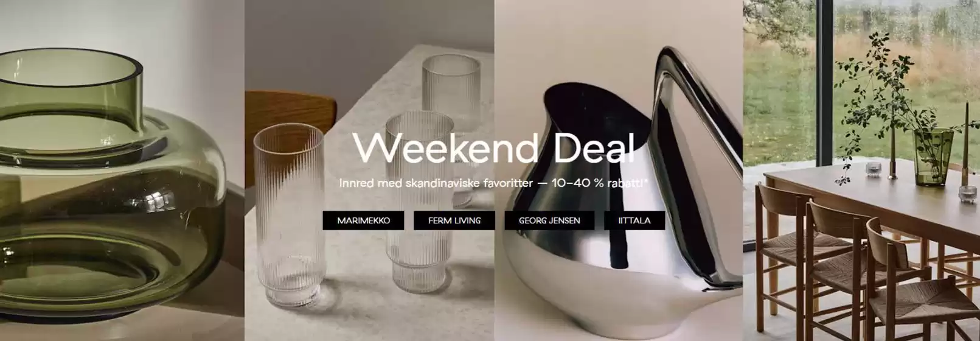
Task: Open the MARIMEKKO brand button
Action: coord(363,220)
